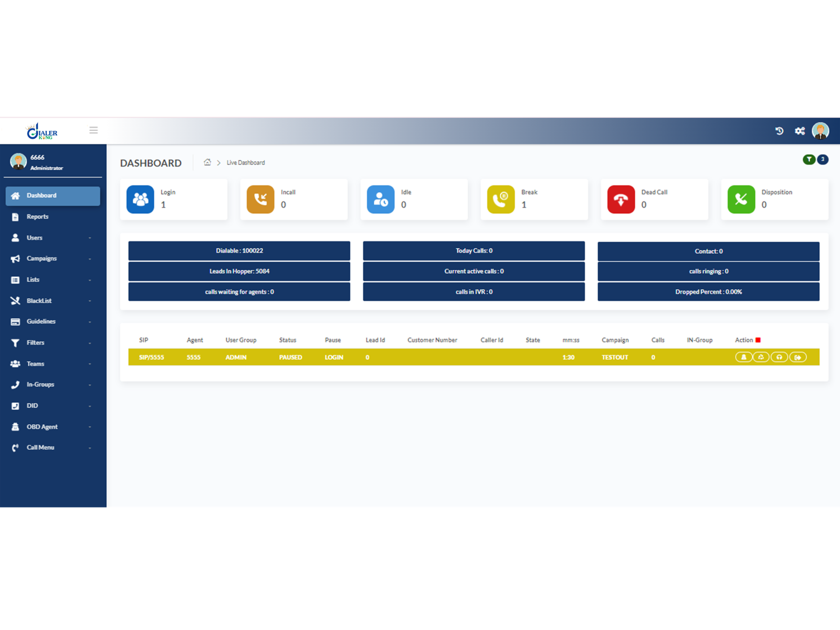Expand the Users section

[x=35, y=237]
